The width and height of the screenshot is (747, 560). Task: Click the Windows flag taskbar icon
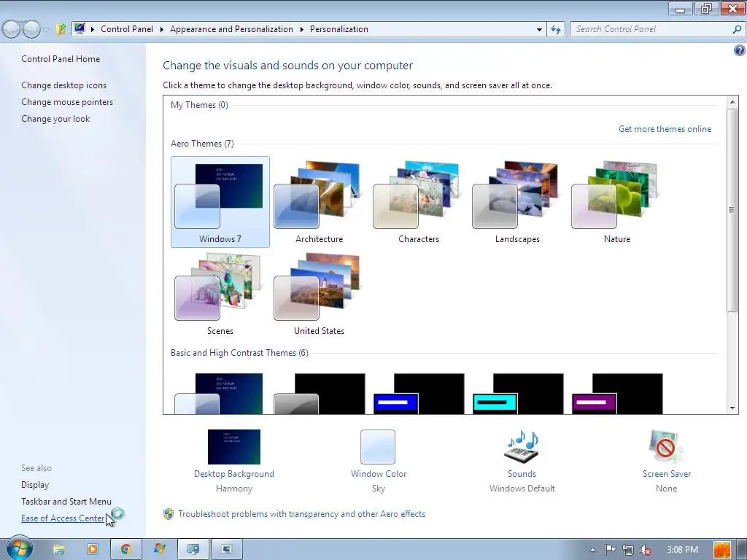(160, 549)
